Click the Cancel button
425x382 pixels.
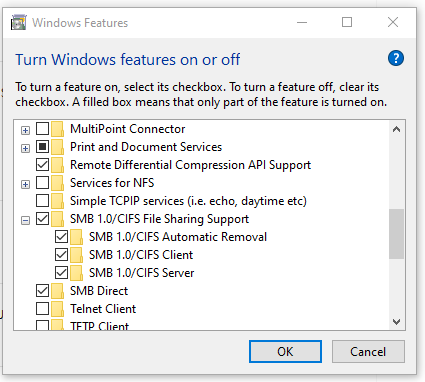(368, 351)
